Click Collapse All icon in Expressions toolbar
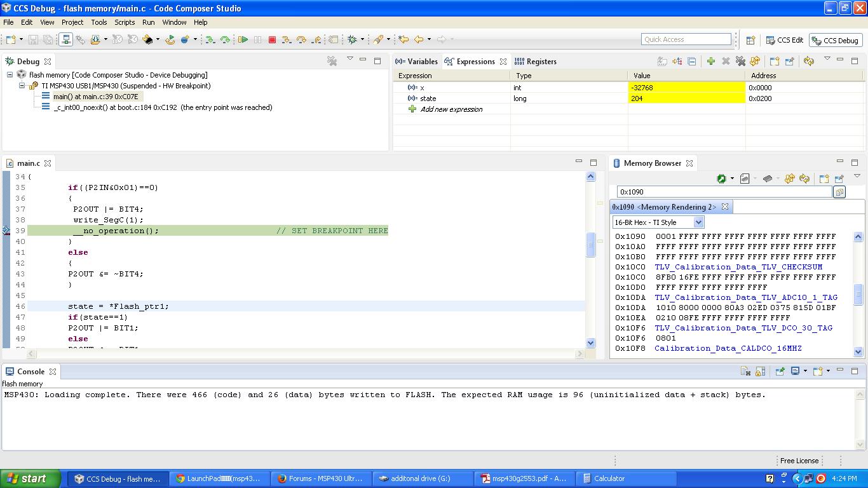868x488 pixels. tap(691, 61)
